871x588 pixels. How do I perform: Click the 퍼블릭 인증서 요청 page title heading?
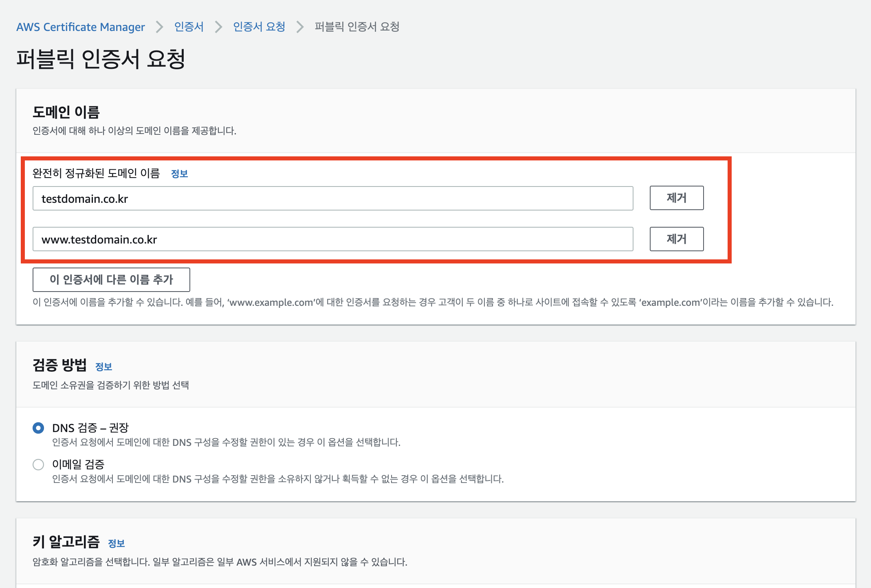click(x=101, y=59)
